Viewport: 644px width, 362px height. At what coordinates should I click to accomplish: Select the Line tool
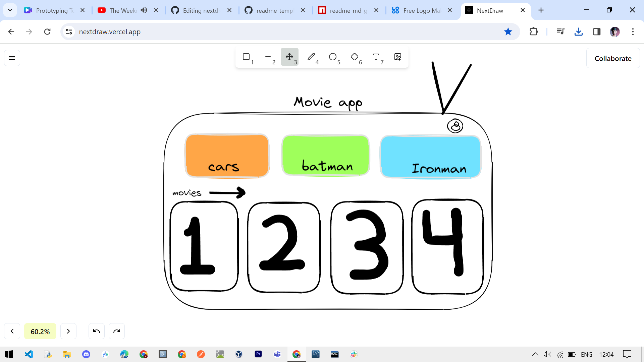click(x=268, y=57)
